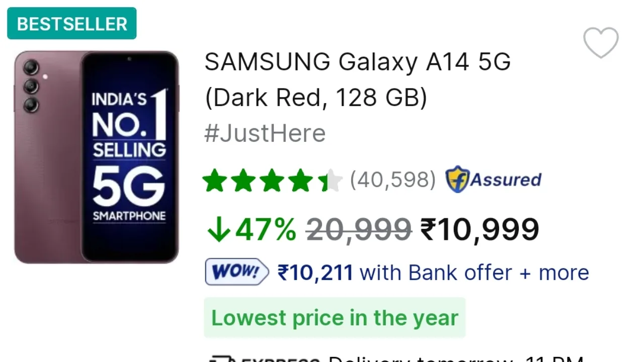View the 40,598 ratings count
This screenshot has width=644, height=362.
click(x=393, y=180)
